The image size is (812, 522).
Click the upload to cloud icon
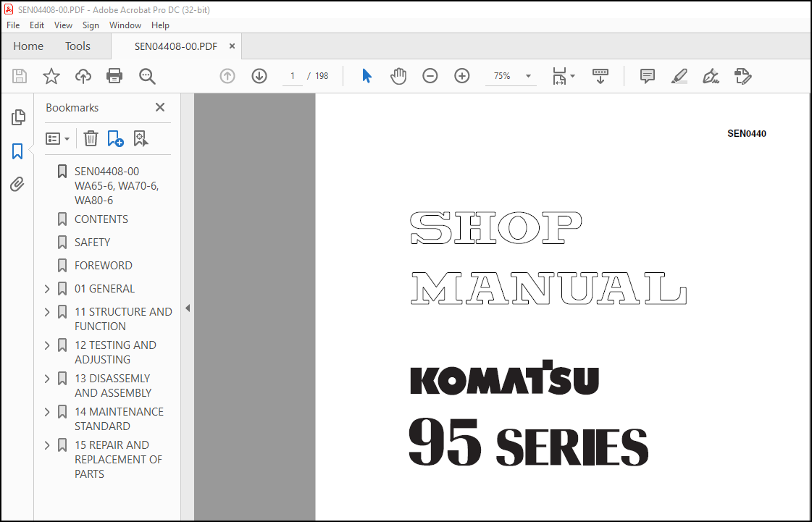pyautogui.click(x=83, y=76)
